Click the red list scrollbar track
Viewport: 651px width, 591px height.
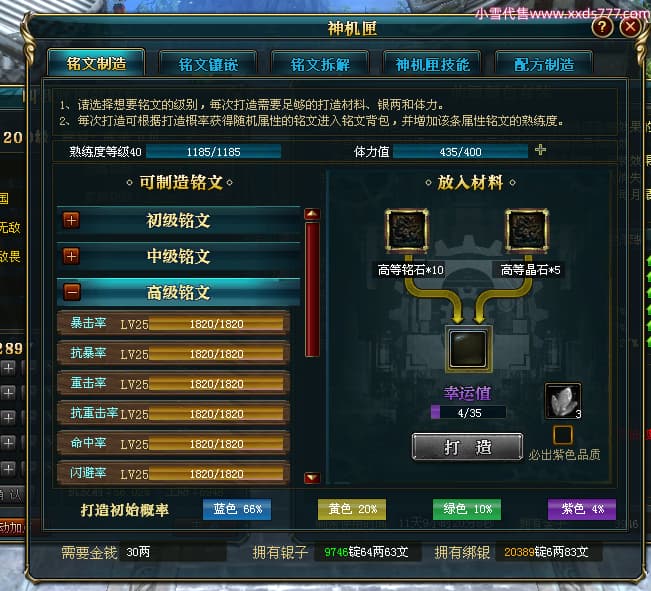pos(312,289)
